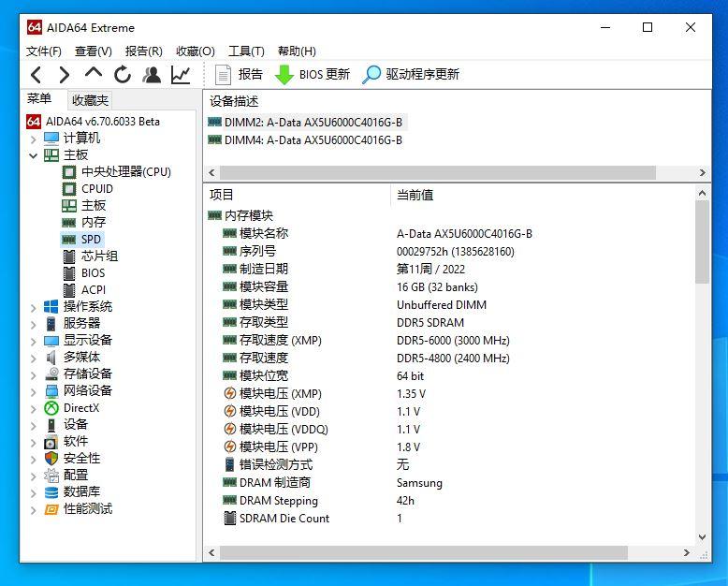728x586 pixels.
Task: Click the 当前值 column header
Action: 415,195
